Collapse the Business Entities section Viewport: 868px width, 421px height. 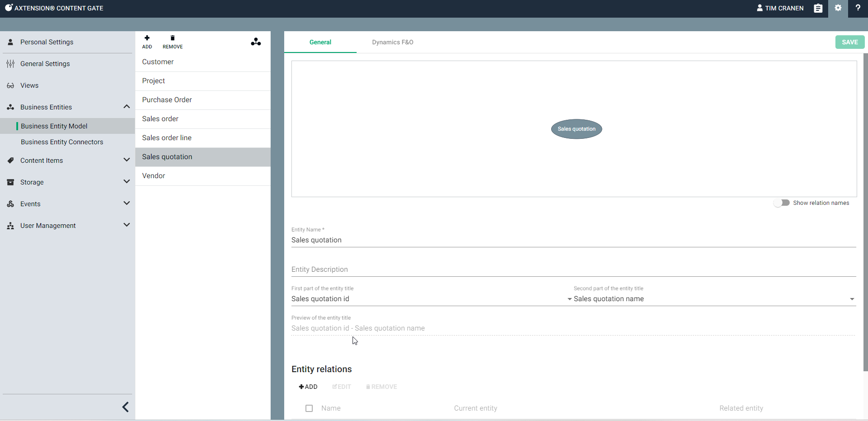(x=126, y=107)
